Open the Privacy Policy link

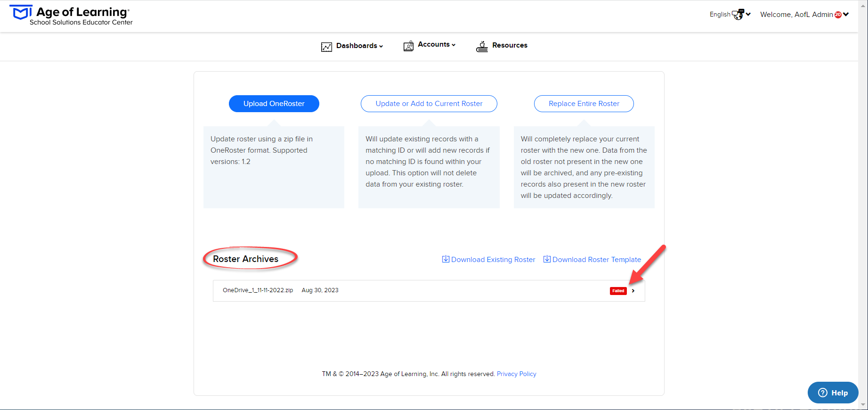pyautogui.click(x=517, y=374)
